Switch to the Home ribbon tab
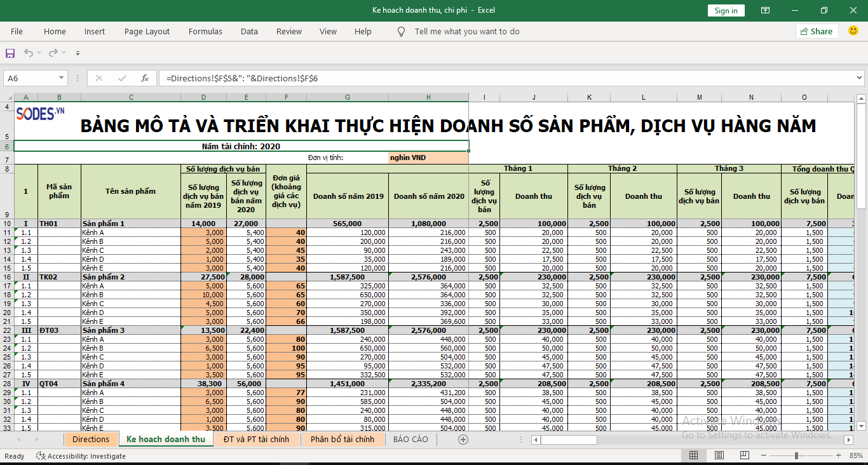Screen dimensions: 868x465 coord(55,31)
